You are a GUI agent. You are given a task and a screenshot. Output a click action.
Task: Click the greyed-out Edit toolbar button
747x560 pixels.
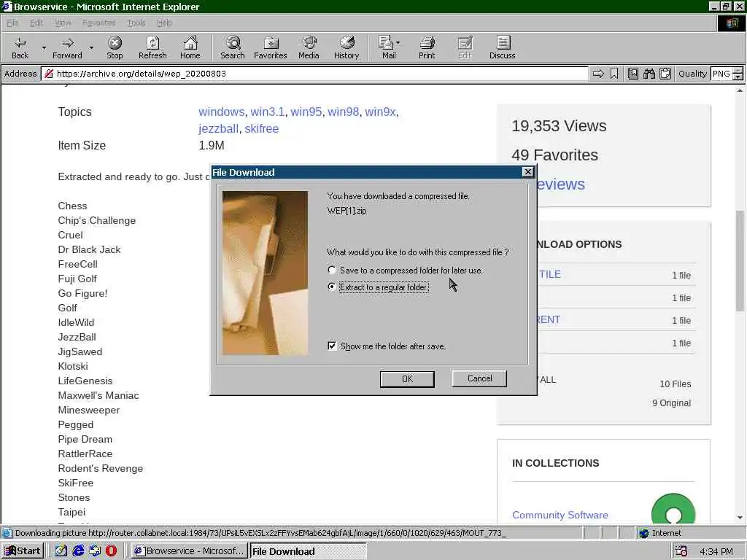tap(465, 47)
